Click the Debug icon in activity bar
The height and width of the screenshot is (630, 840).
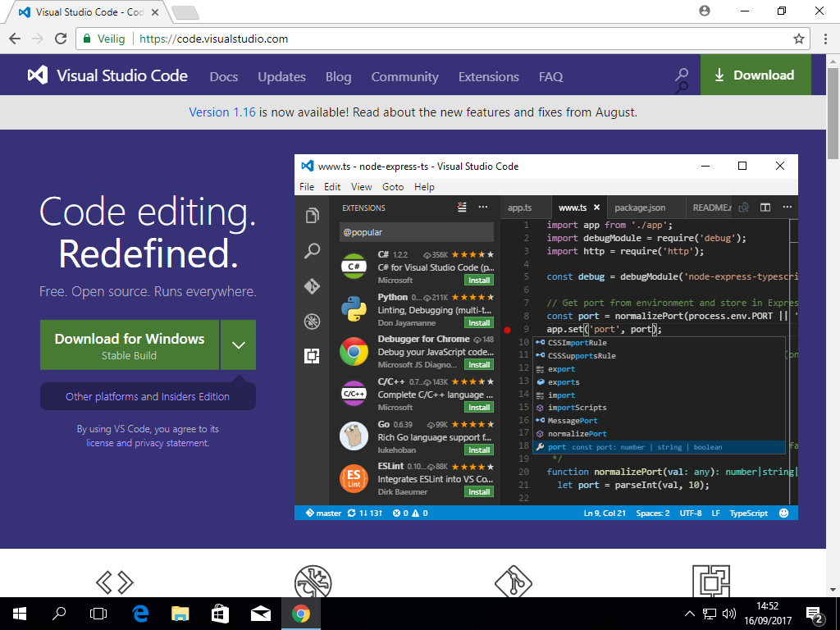click(x=313, y=322)
